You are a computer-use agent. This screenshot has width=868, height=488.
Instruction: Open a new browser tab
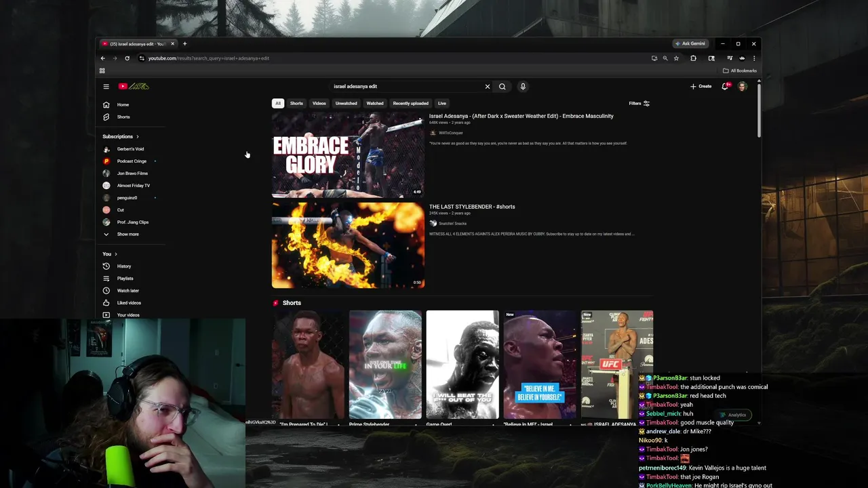(x=184, y=43)
